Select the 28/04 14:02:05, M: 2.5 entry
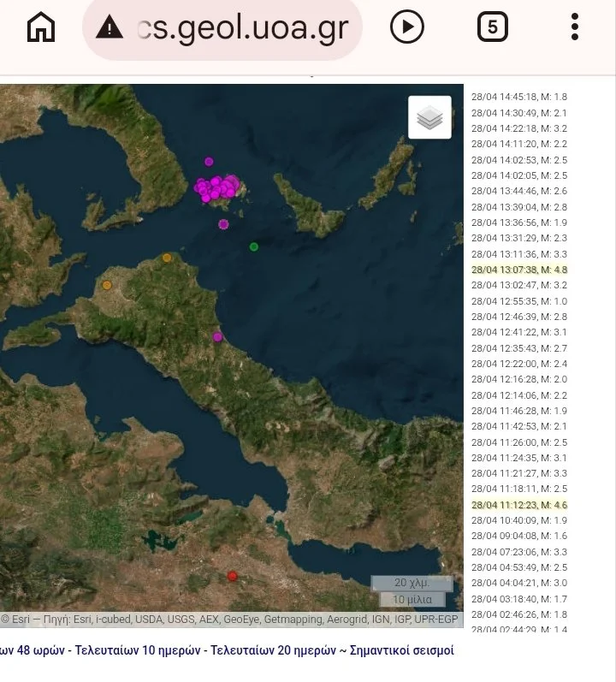616x682 pixels. pyautogui.click(x=519, y=175)
